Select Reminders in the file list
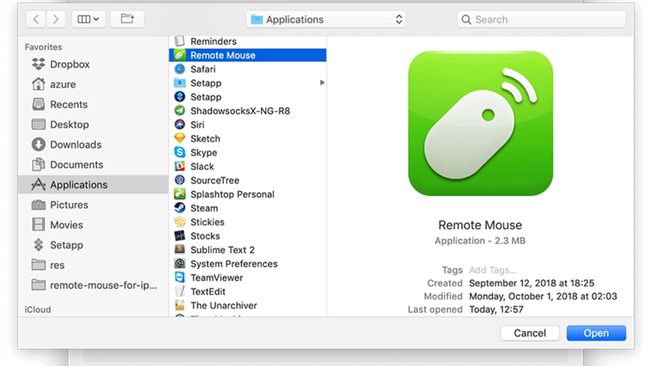 (247, 41)
